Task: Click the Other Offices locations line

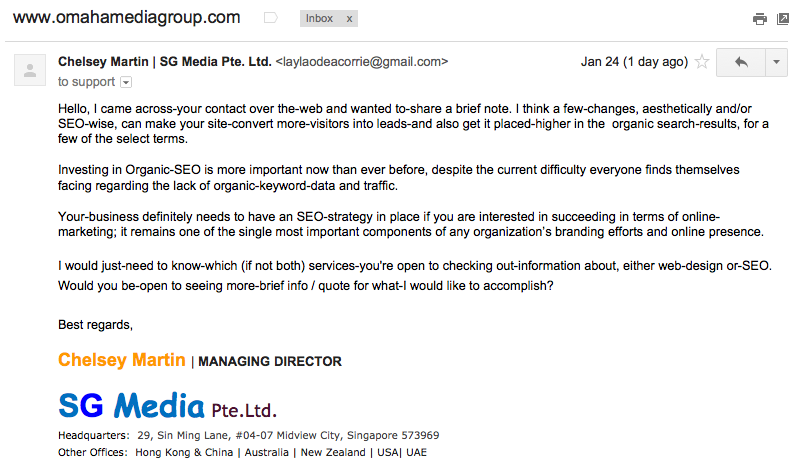Action: tap(242, 452)
